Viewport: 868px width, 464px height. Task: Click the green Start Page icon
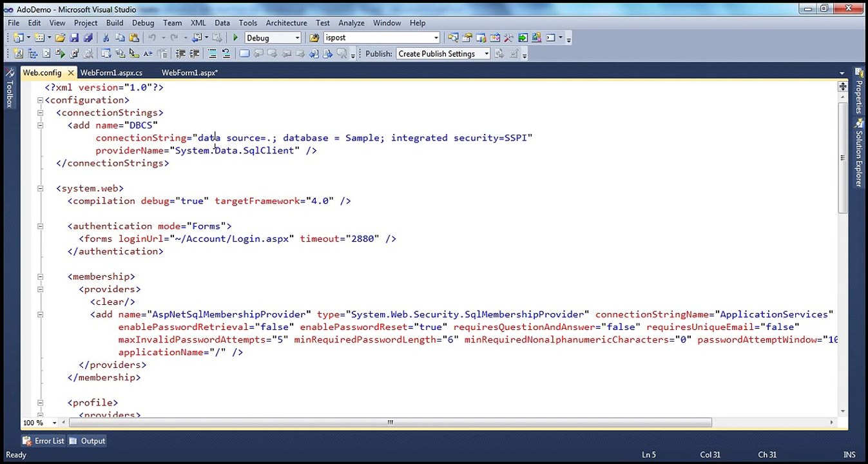[523, 37]
